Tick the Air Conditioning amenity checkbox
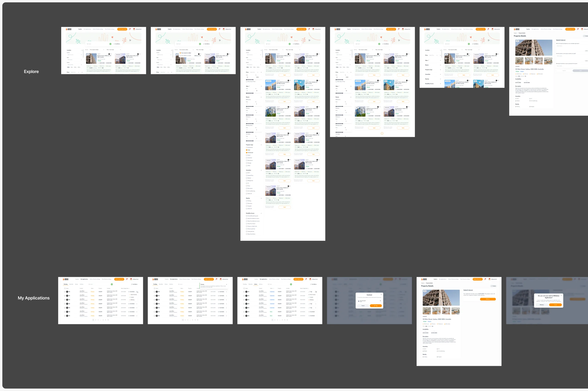Screen dimensions: 588x391 (247, 191)
